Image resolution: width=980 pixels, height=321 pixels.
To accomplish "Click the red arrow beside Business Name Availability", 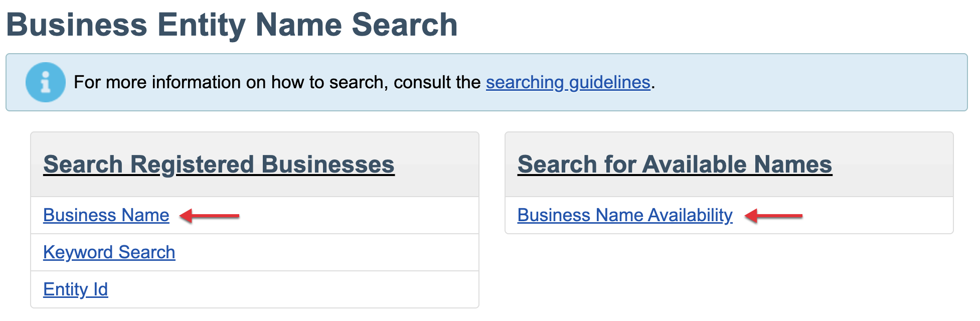I will [774, 216].
